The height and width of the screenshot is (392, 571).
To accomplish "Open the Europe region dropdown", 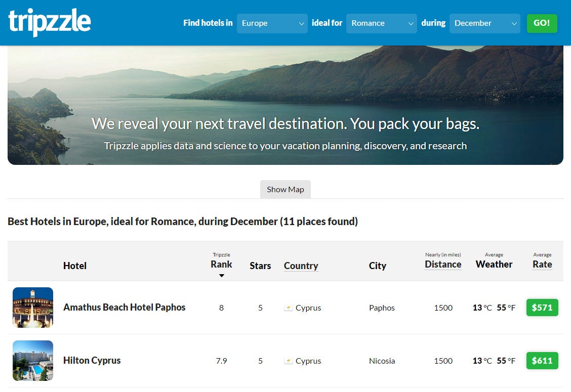I will point(272,23).
